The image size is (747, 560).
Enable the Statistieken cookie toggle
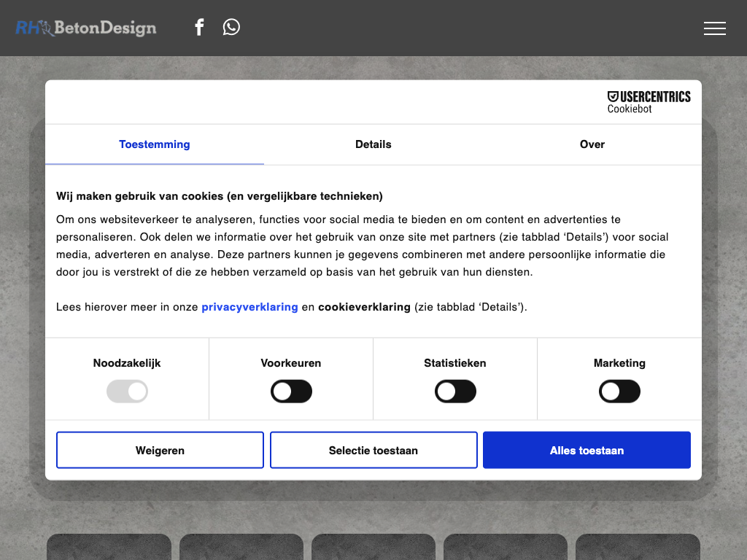coord(455,392)
